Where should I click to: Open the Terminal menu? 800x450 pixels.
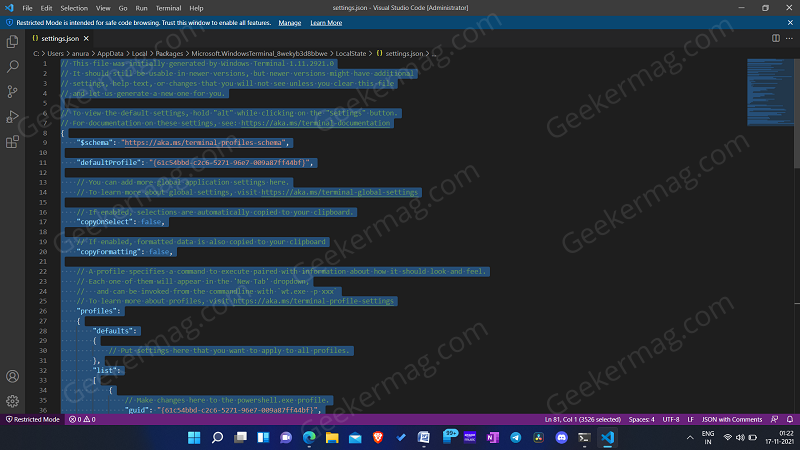[x=168, y=8]
